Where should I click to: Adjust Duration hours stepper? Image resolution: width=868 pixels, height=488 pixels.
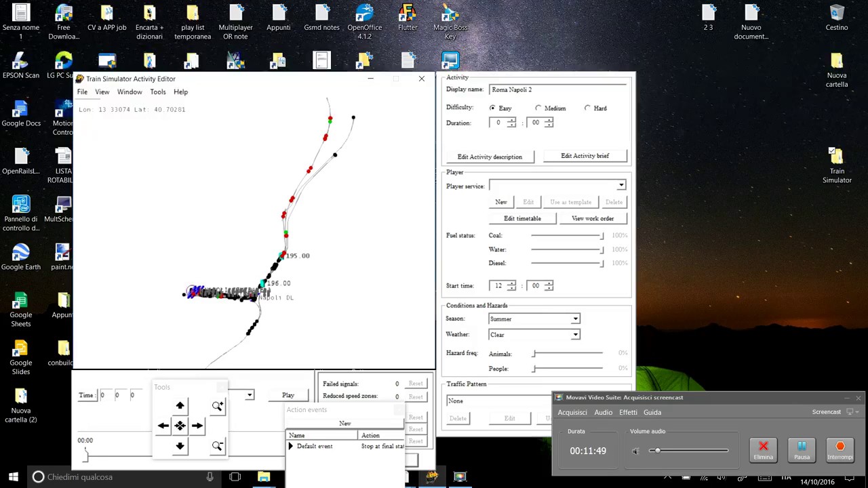(511, 123)
